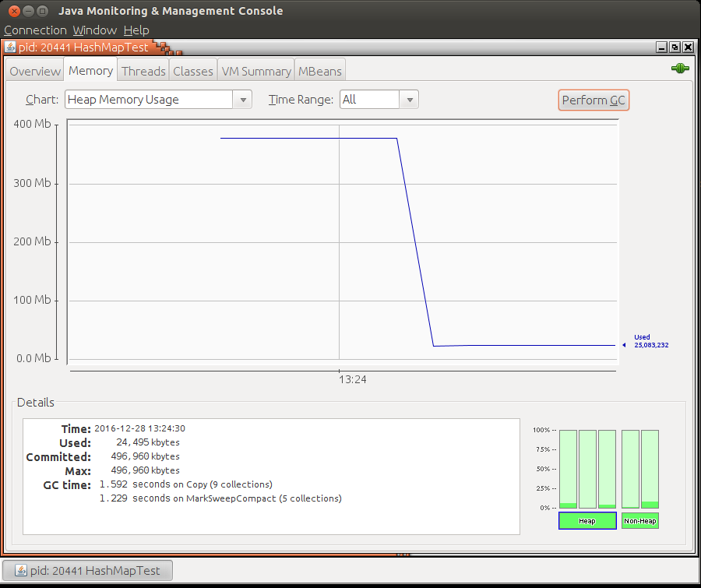
Task: Maximize the HashMapTest internal frame
Action: click(675, 47)
